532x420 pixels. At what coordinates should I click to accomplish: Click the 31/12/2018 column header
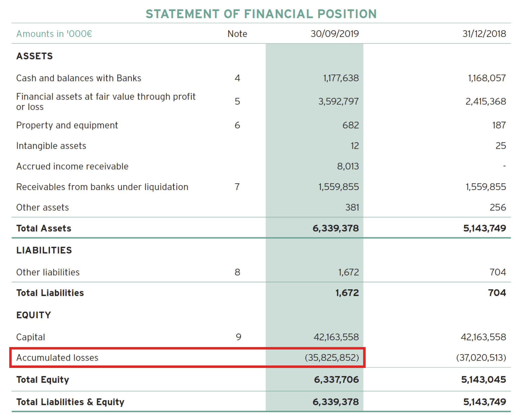[484, 34]
